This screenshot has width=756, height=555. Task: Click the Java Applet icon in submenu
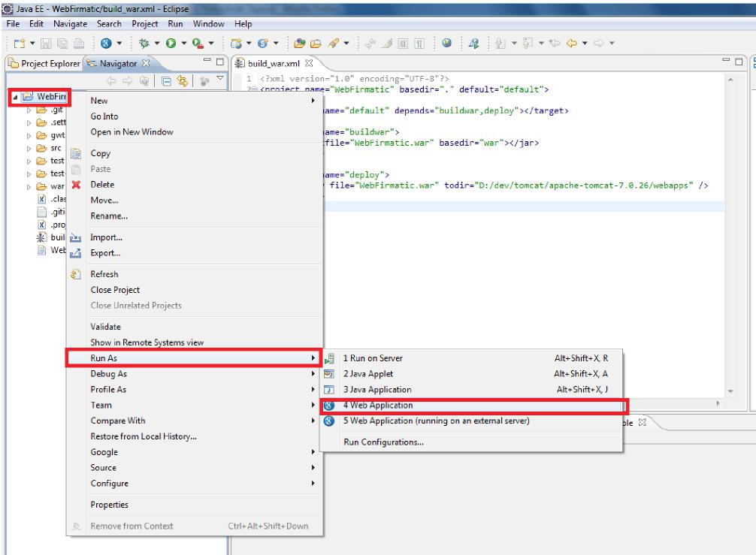328,374
